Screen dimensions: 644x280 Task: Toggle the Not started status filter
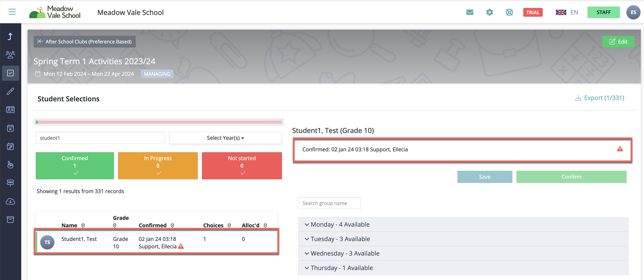(x=241, y=166)
